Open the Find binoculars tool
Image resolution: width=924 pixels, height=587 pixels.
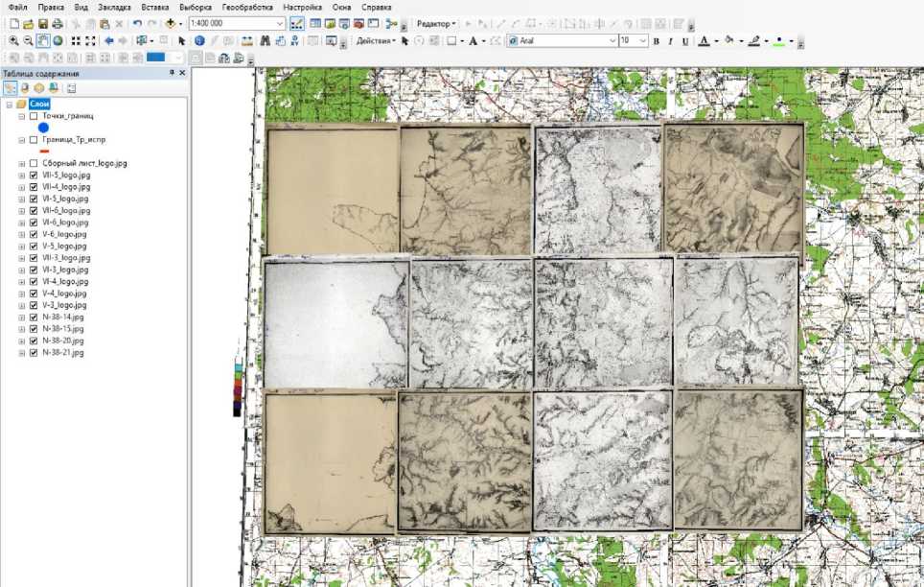(264, 41)
